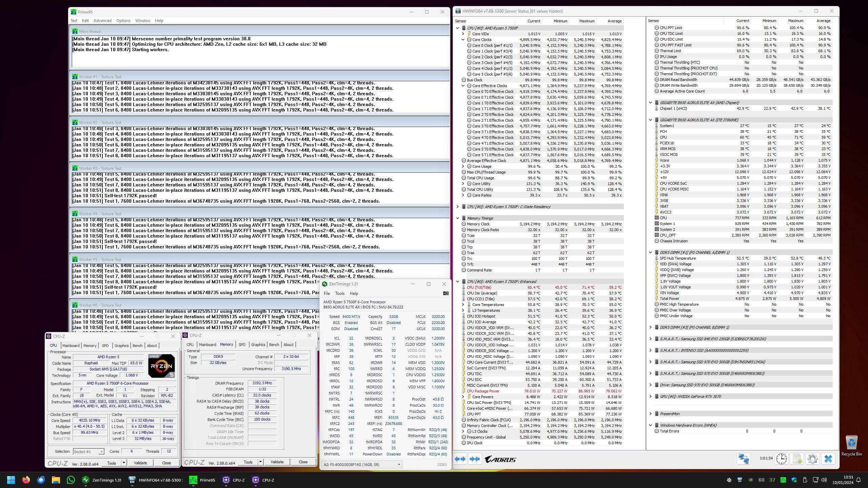Click Validate in left CPU-Z window
Image resolution: width=868 pixels, height=488 pixels.
[140, 463]
